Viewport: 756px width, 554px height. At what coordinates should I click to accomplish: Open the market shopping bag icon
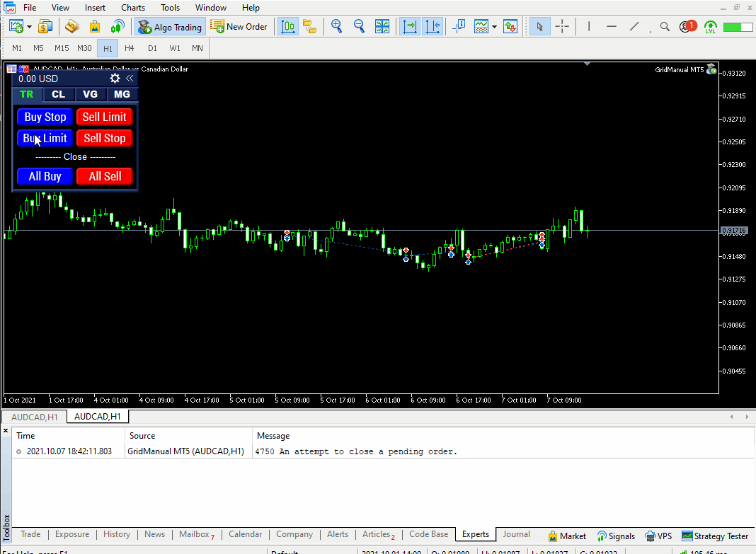95,26
